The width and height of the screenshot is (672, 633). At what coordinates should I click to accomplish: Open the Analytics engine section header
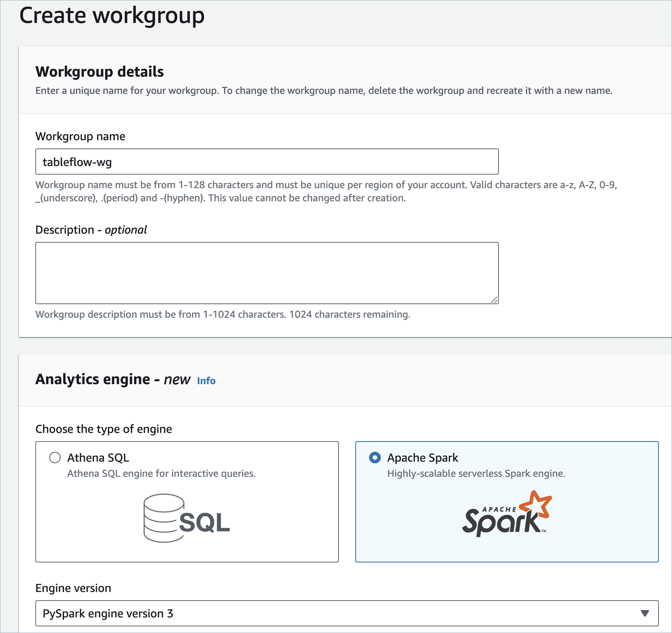point(112,379)
